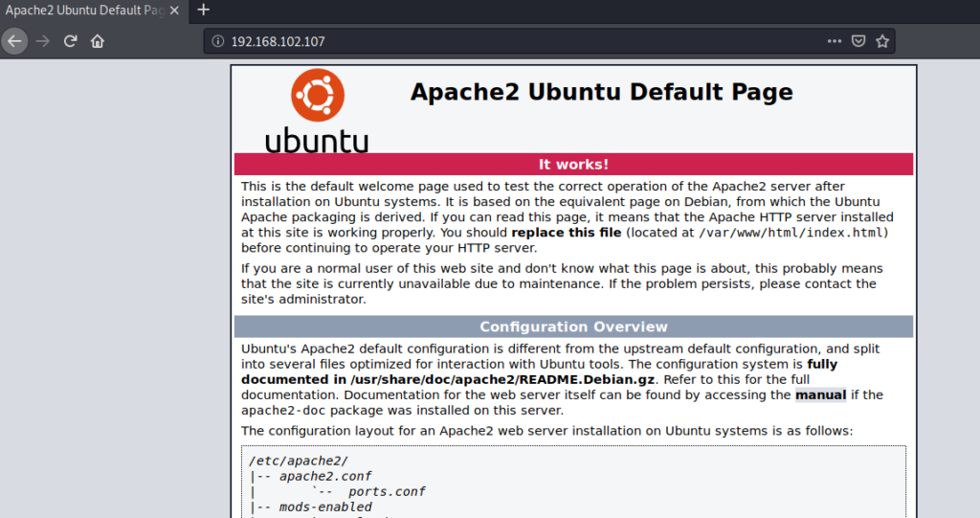980x518 pixels.
Task: Click the ports.conf tree entry
Action: tap(387, 492)
